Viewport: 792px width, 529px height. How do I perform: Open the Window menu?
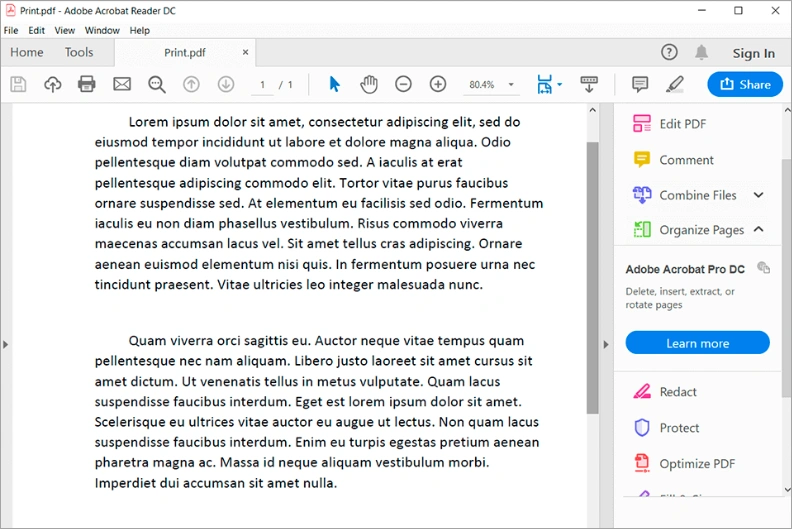pyautogui.click(x=102, y=30)
